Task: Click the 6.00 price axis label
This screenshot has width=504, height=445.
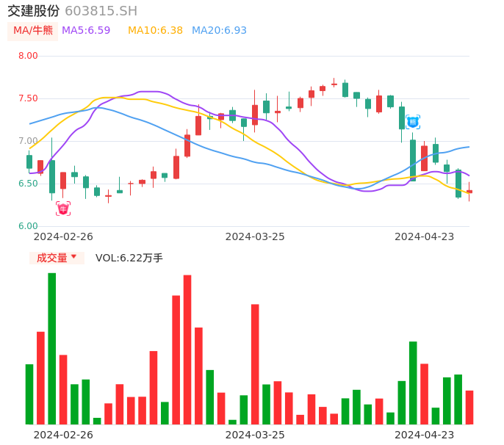Action: tap(28, 226)
